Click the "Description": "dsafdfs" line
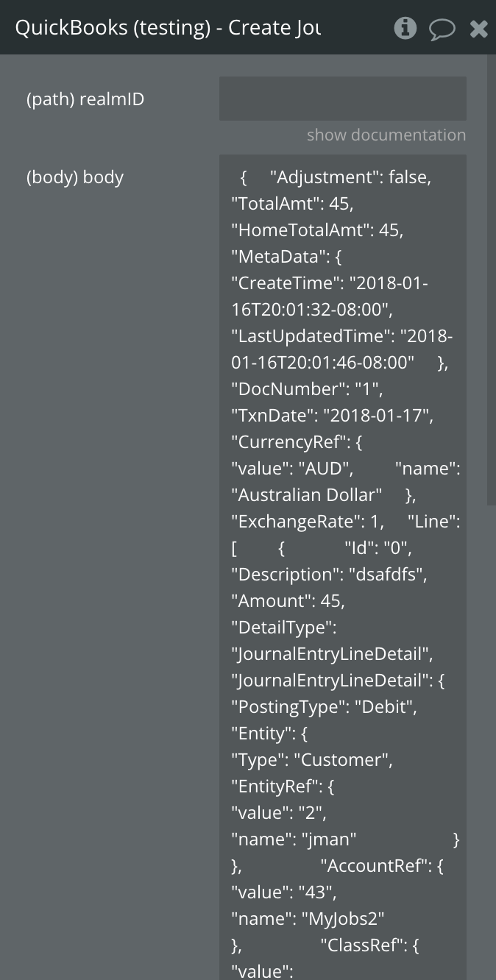The image size is (496, 980). tap(329, 575)
